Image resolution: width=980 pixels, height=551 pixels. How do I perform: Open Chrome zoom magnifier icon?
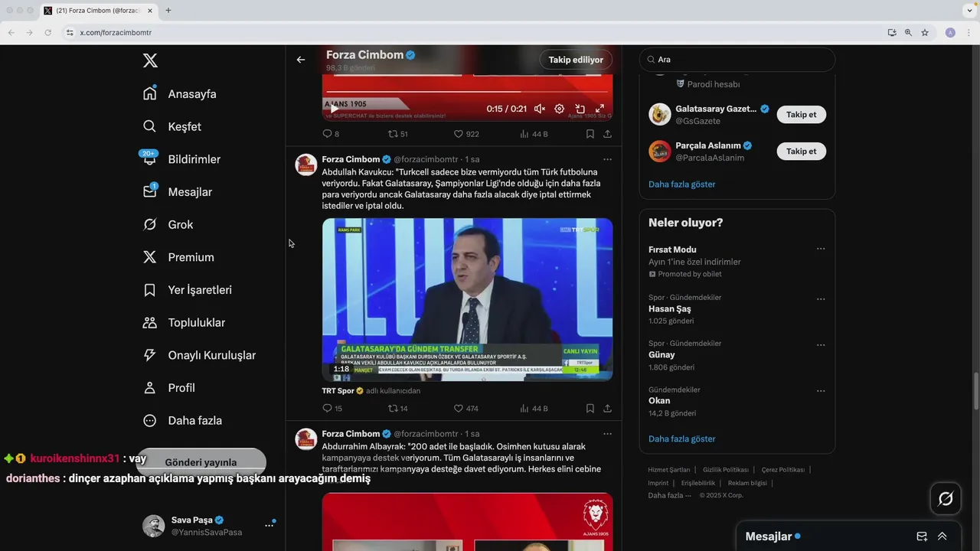[908, 33]
